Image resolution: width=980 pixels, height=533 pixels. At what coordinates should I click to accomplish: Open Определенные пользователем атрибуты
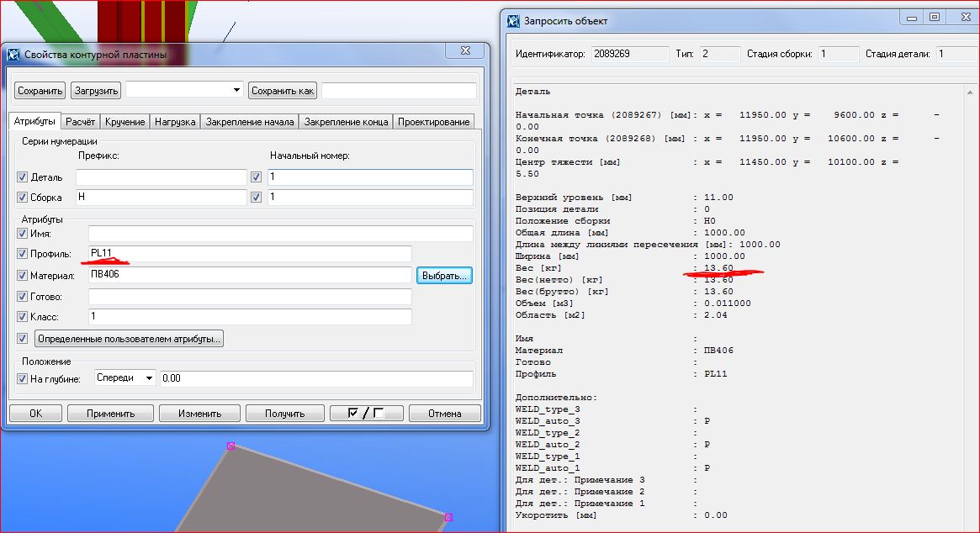(129, 339)
